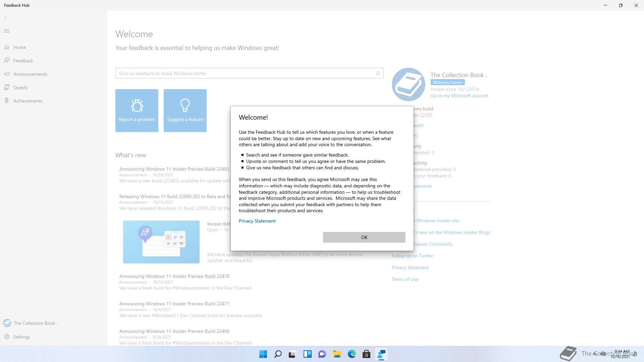Click the taskbar clock showing 9:44 AM

pyautogui.click(x=621, y=354)
